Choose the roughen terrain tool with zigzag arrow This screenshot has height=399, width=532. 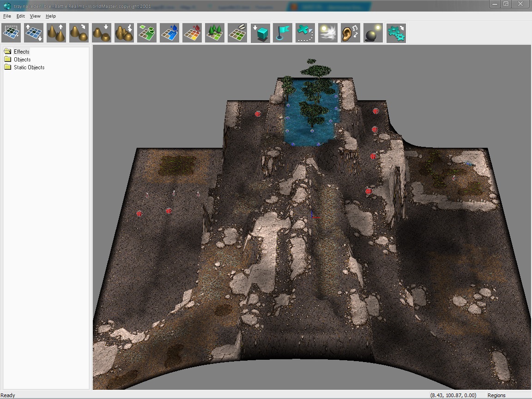tap(124, 33)
